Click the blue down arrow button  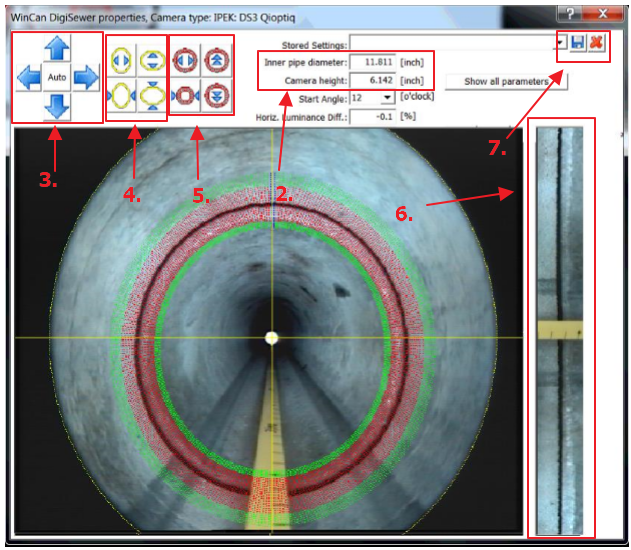tap(57, 106)
